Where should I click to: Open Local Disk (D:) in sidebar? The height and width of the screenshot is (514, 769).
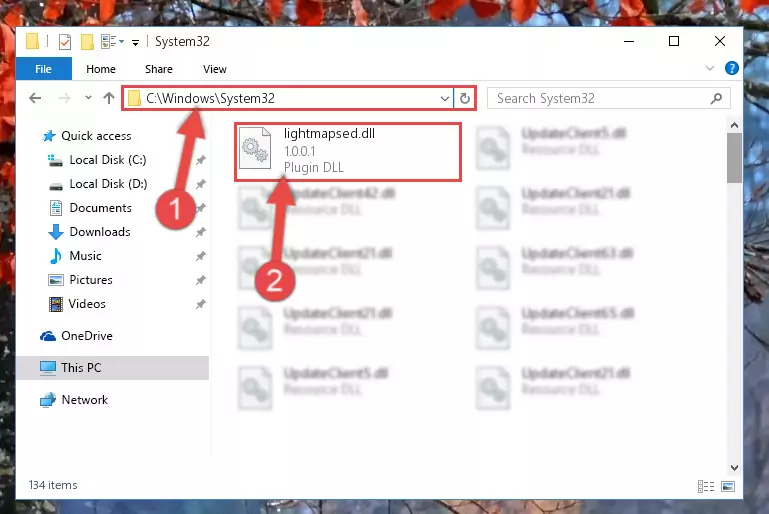tap(108, 184)
